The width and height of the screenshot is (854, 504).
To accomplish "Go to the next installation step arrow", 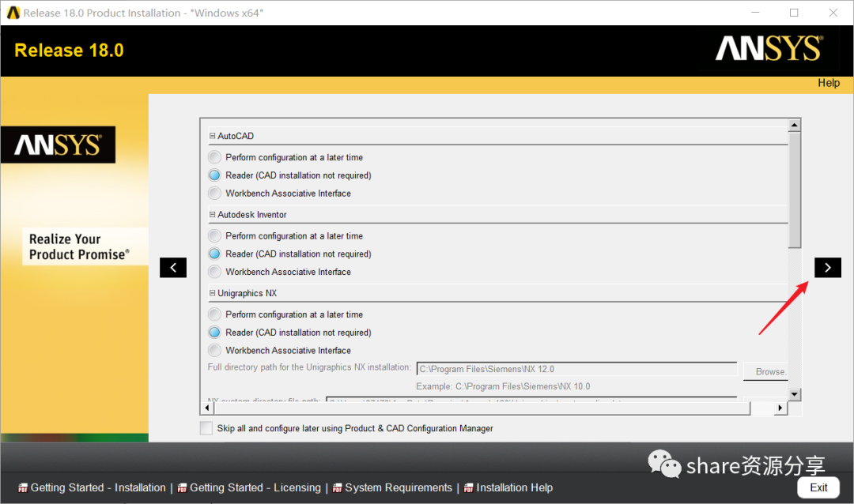I will tap(827, 267).
